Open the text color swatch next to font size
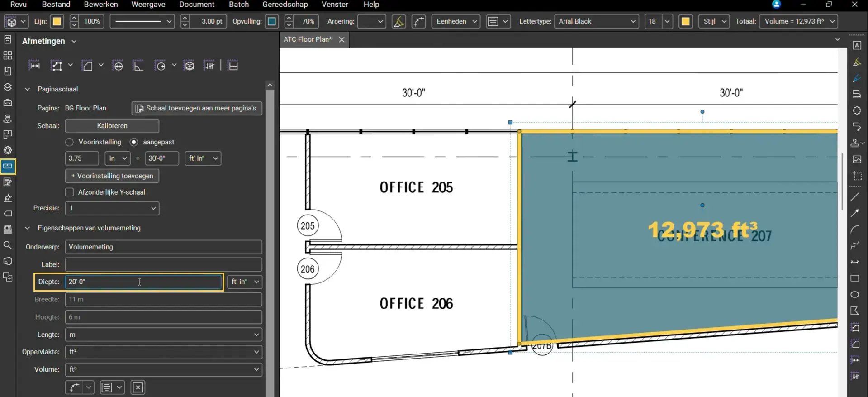The image size is (868, 397). (x=686, y=21)
